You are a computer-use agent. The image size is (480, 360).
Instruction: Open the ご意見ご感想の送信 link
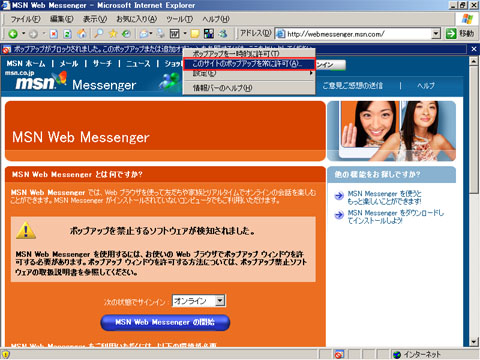pos(352,86)
